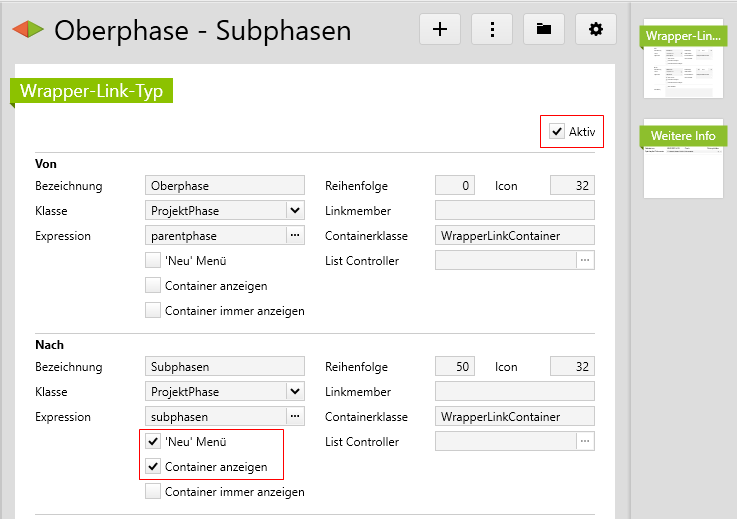Click ellipsis on Nach List Controller

pos(585,442)
